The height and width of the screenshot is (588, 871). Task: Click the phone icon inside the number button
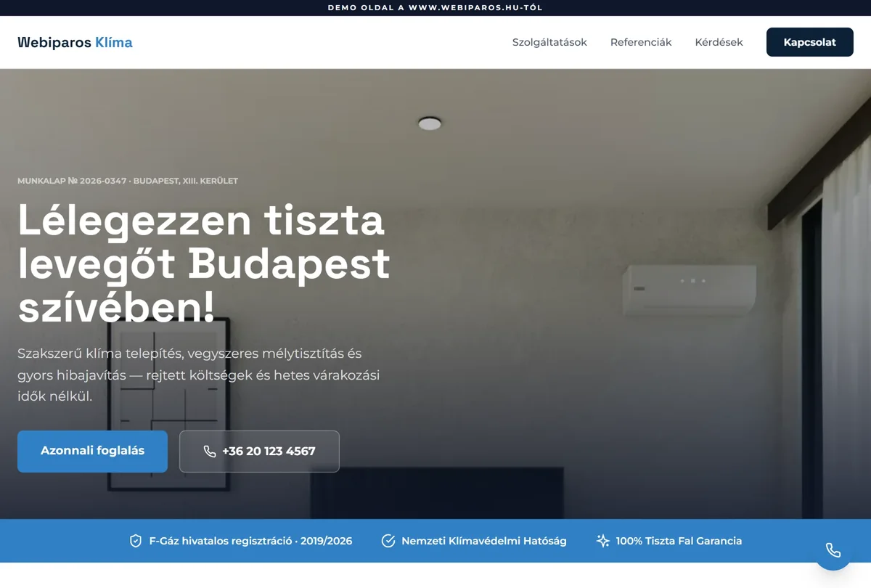[x=210, y=452]
